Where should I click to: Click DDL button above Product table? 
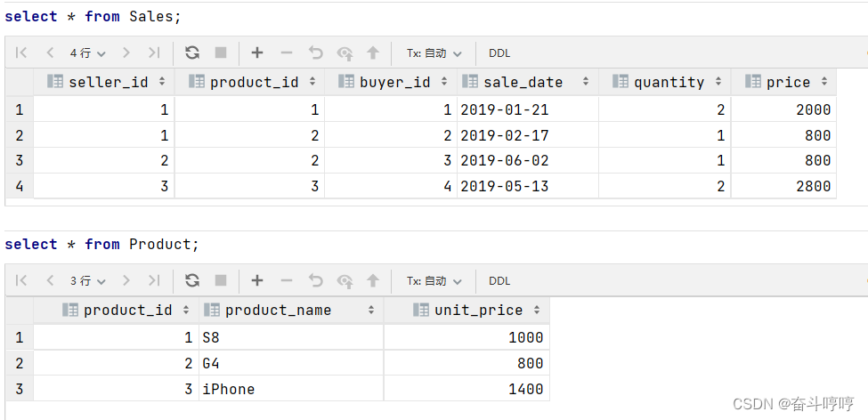point(499,280)
